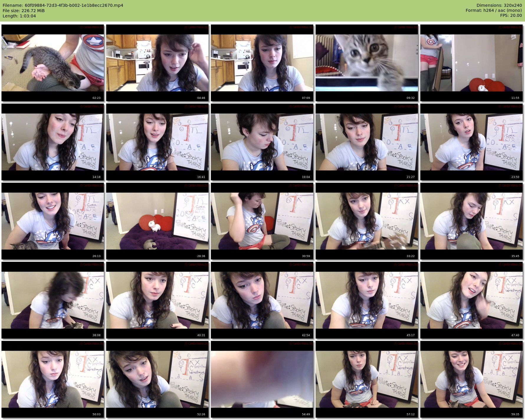
Task: Open the blurry-motion frame at 38:08
Action: click(53, 300)
